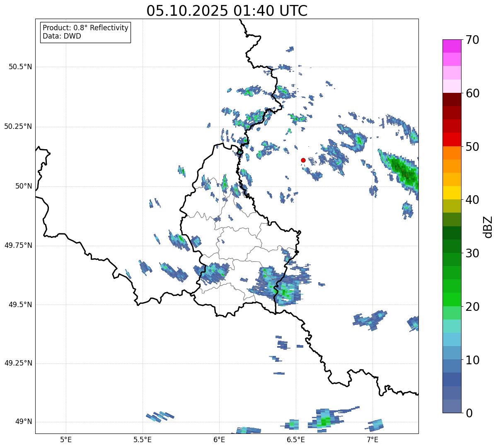Click the 6°E longitude label
The image size is (498, 448).
pos(219,440)
